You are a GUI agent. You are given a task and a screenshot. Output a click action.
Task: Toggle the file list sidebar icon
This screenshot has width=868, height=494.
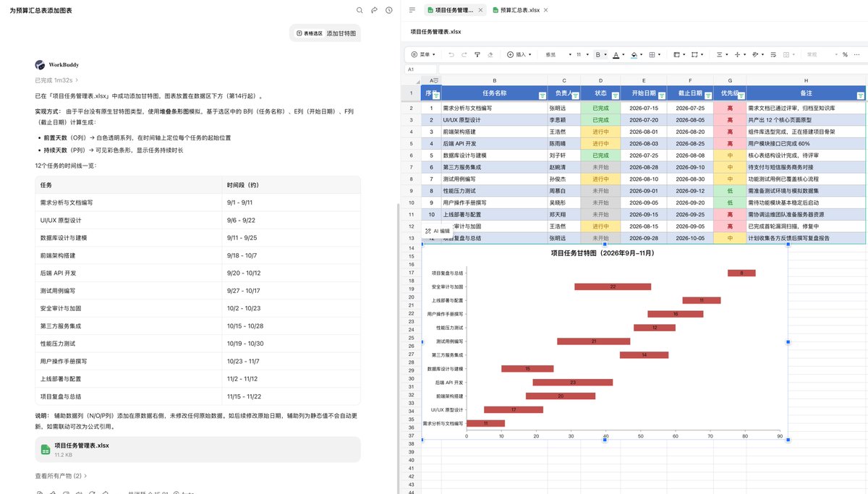[412, 10]
